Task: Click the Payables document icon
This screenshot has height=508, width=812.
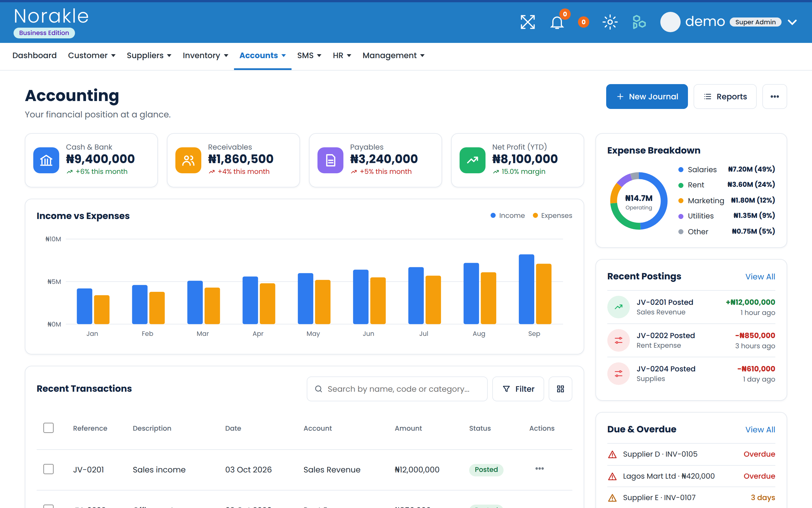Action: click(x=330, y=160)
